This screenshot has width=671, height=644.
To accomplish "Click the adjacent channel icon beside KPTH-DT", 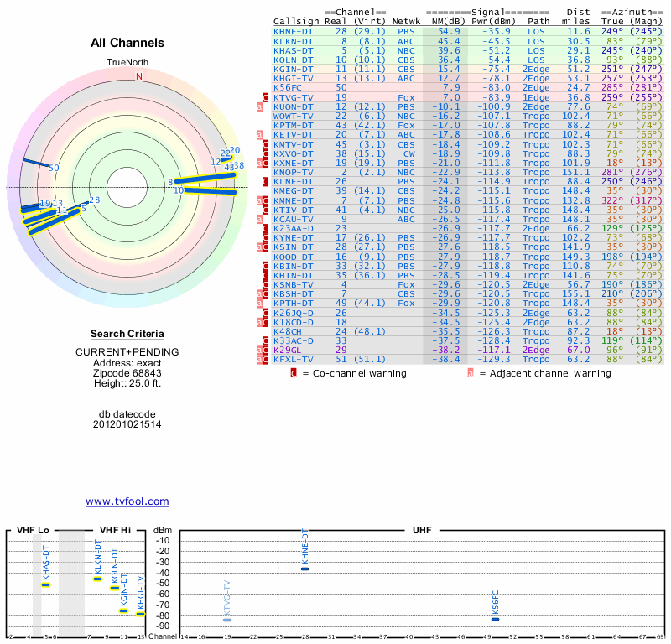I will point(259,303).
